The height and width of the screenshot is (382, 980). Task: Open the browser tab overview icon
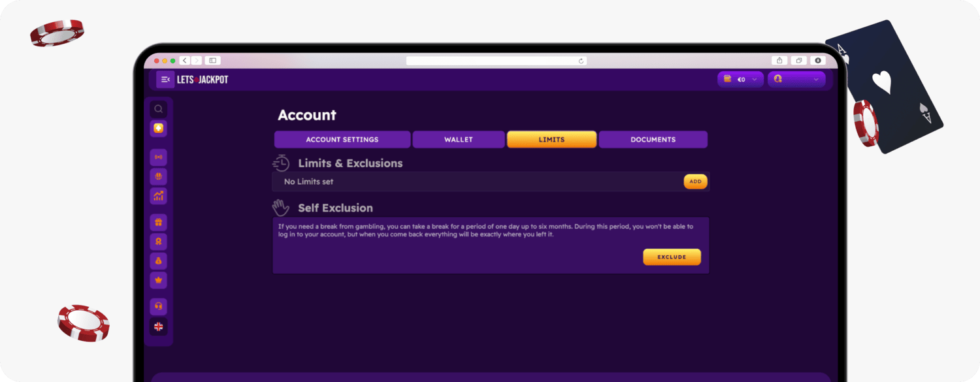coord(798,61)
